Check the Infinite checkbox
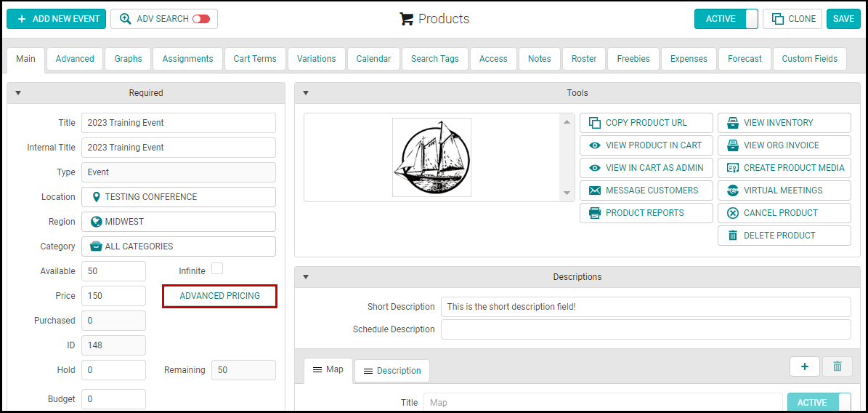This screenshot has height=413, width=868. (x=218, y=269)
